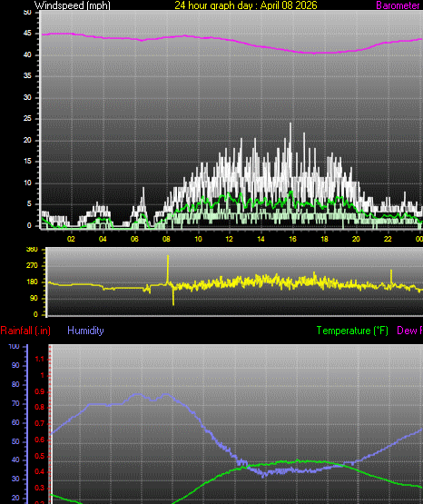Screen dimensions: 423x504
Task: Click the blue 'Humidity' legend label
Action: [x=85, y=331]
